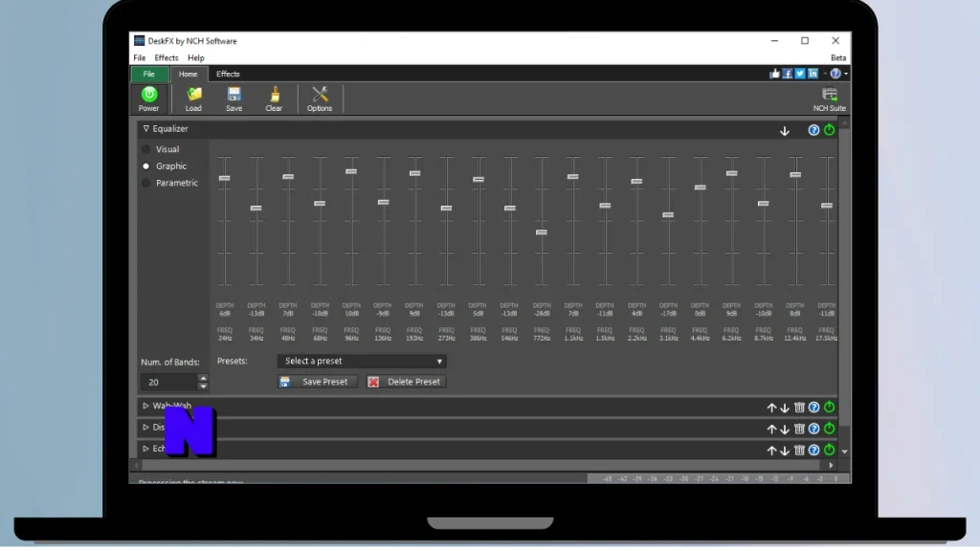Screen dimensions: 980x551
Task: Expand the Wah-Wah section
Action: 145,406
